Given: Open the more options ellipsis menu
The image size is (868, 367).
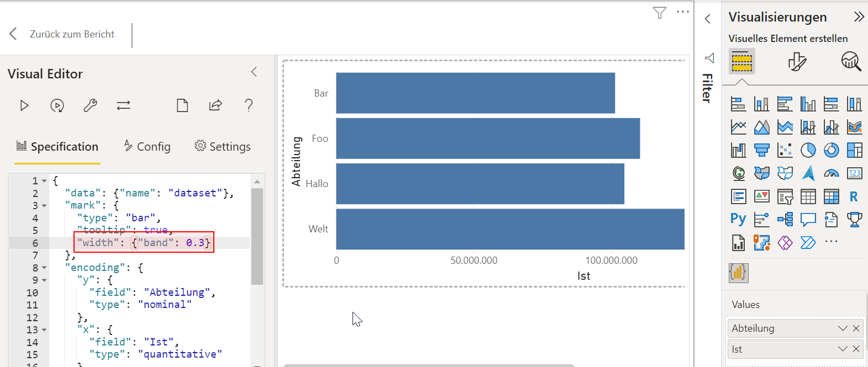Looking at the screenshot, I should click(682, 12).
